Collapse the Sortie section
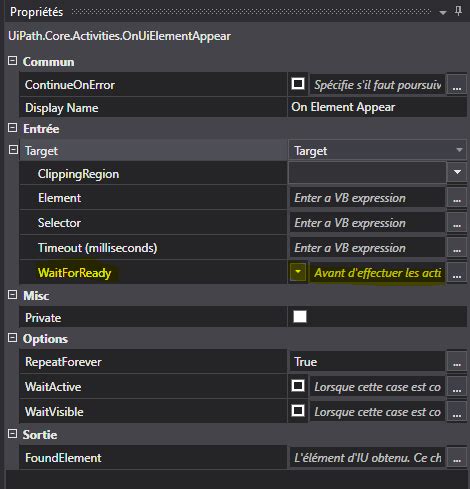Image resolution: width=470 pixels, height=489 pixels. coord(13,434)
